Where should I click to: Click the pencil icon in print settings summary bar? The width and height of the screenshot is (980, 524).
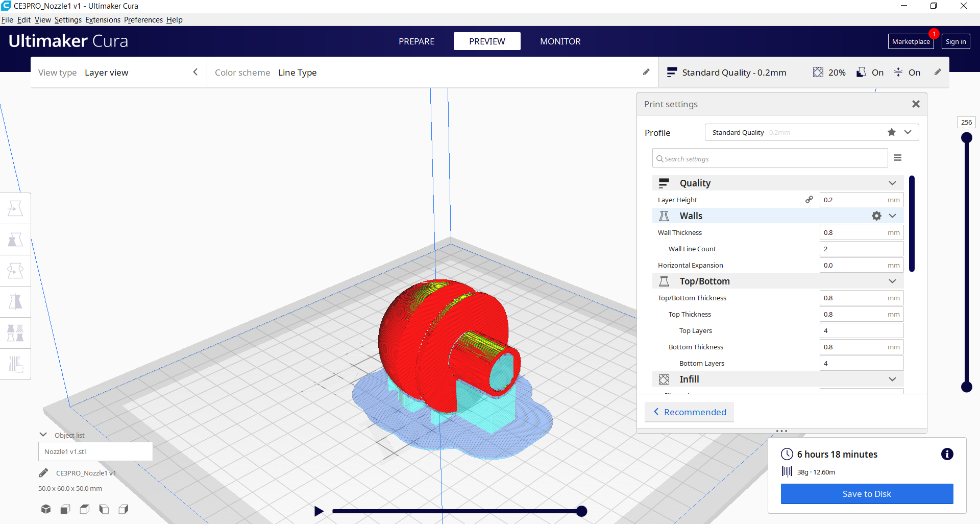coord(938,72)
